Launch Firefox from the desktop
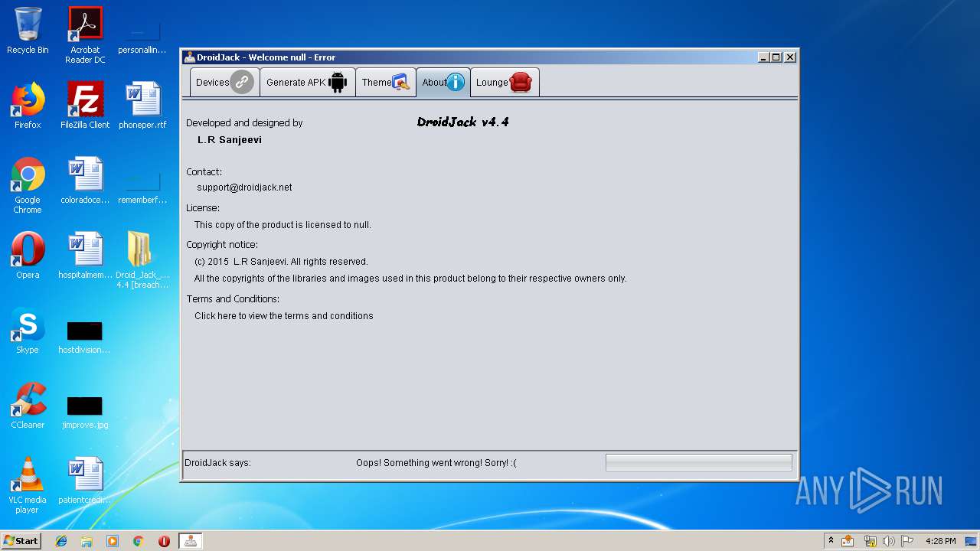 pos(28,106)
